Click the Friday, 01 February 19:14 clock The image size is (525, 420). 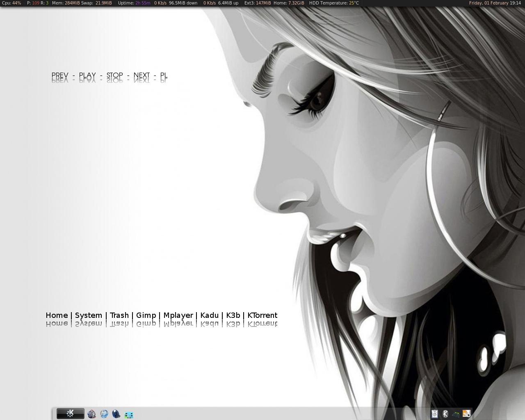pos(495,3)
